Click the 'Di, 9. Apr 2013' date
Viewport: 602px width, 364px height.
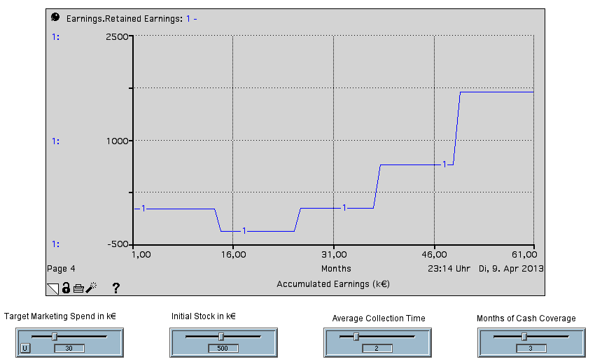(511, 268)
